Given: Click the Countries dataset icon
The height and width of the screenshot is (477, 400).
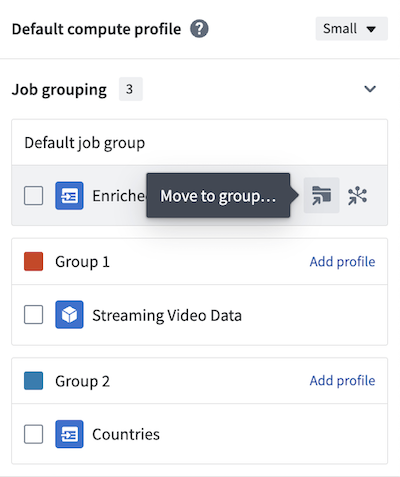Looking at the screenshot, I should 69,434.
